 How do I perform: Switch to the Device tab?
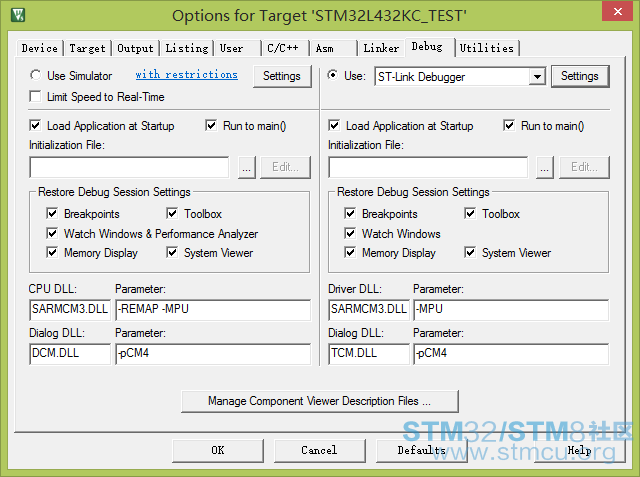40,48
